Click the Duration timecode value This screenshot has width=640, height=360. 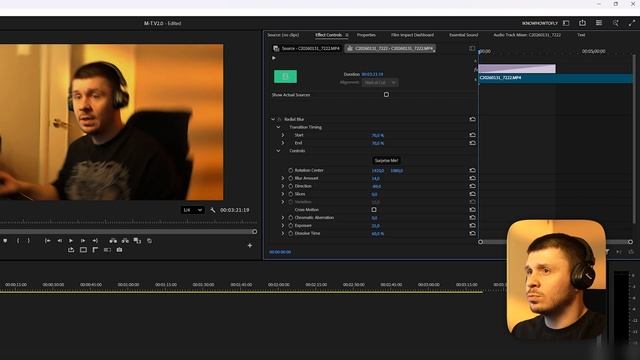point(372,74)
